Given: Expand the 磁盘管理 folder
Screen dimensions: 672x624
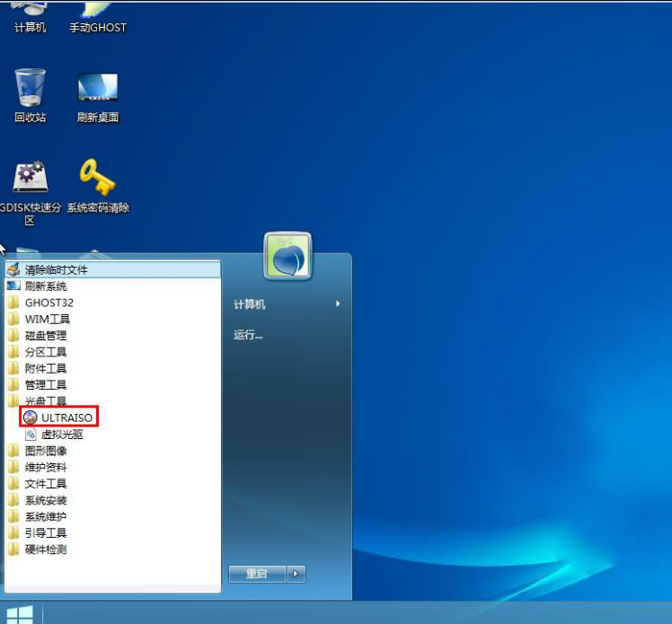Looking at the screenshot, I should click(x=112, y=335).
